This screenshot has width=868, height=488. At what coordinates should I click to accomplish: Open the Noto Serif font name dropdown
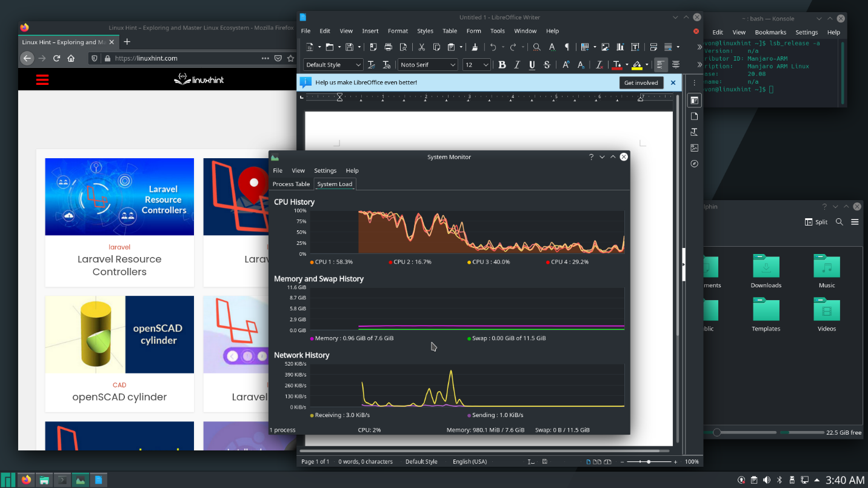coord(453,65)
